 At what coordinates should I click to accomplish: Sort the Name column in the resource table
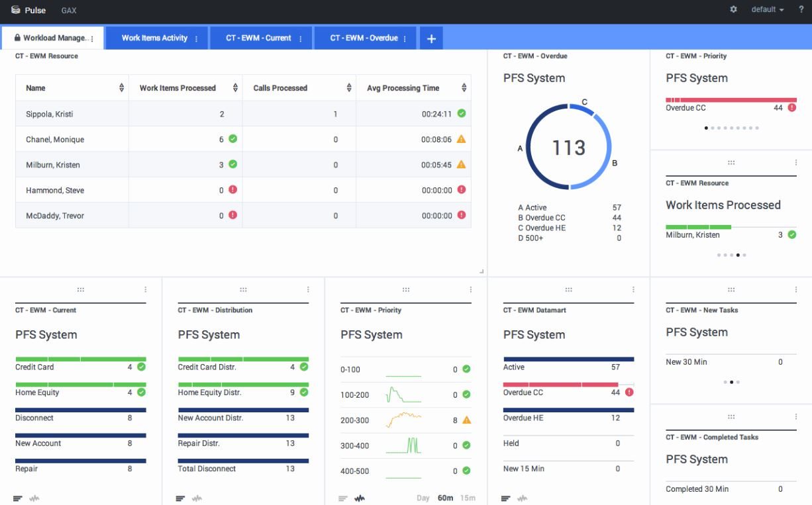pyautogui.click(x=122, y=87)
